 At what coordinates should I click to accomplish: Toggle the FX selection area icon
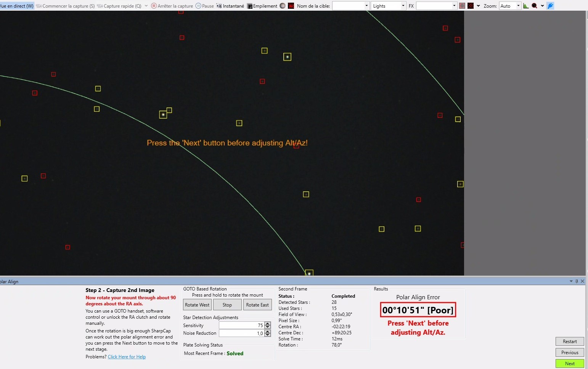pyautogui.click(x=462, y=6)
